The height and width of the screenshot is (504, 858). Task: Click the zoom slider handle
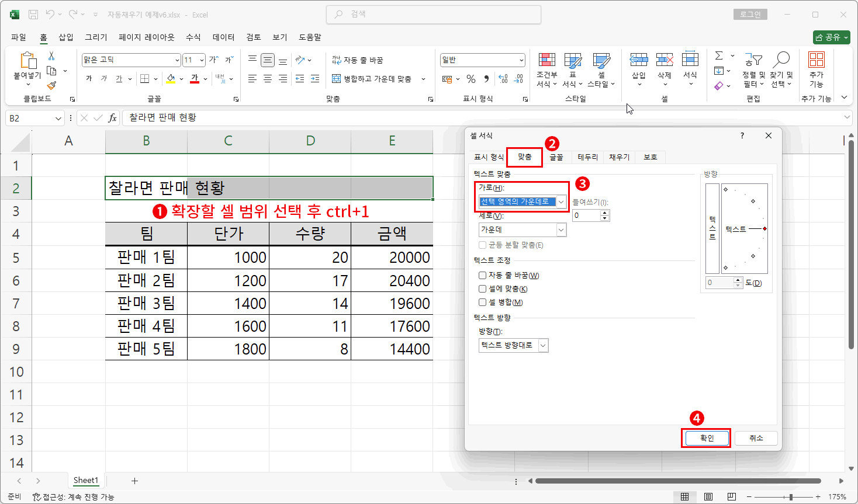pos(791,497)
